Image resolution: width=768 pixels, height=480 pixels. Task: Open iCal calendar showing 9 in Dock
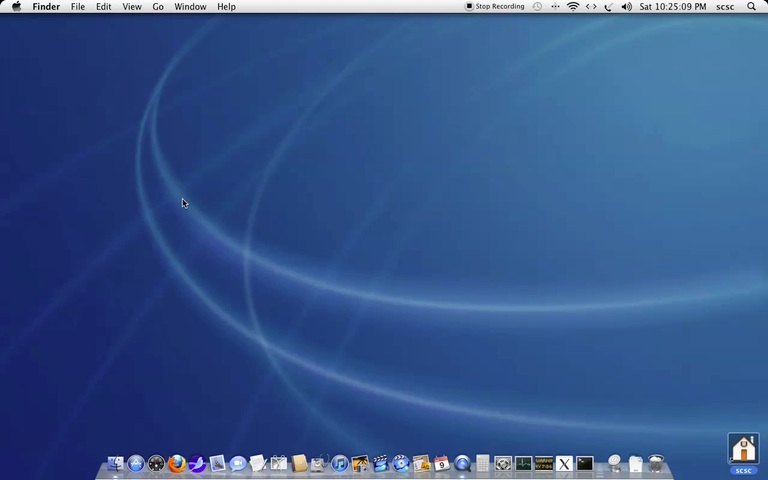(x=441, y=463)
